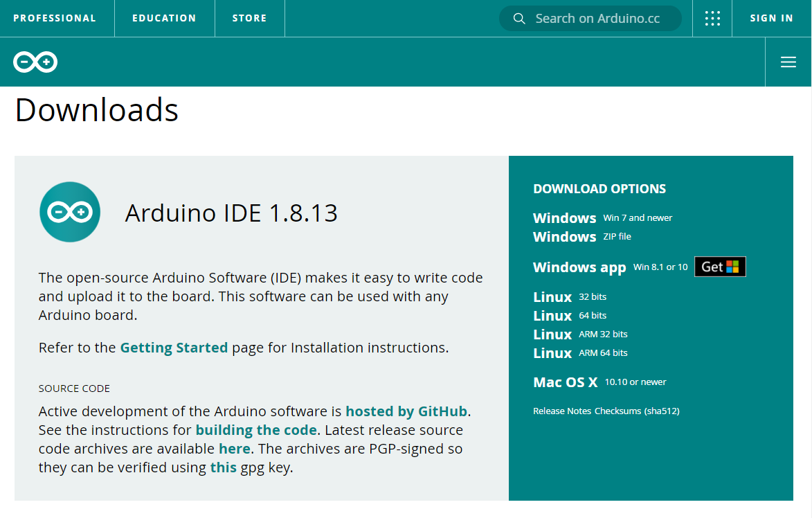Download Windows Win 7 and newer installer
Image resolution: width=812 pixels, height=518 pixels.
tap(603, 218)
